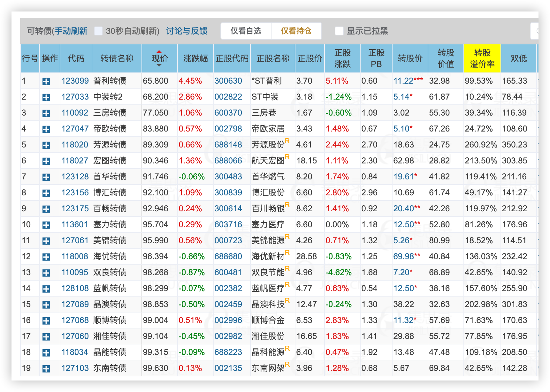Sort by the 转股溢价率 column header

tap(482, 58)
